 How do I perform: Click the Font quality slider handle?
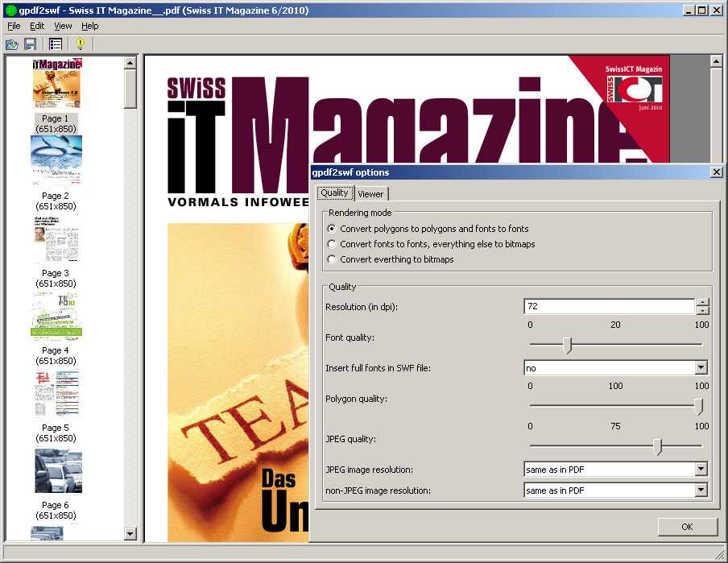click(x=567, y=346)
